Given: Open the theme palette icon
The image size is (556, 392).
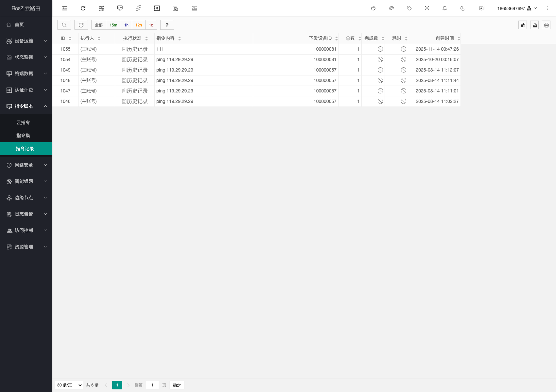Looking at the screenshot, I should [x=391, y=8].
